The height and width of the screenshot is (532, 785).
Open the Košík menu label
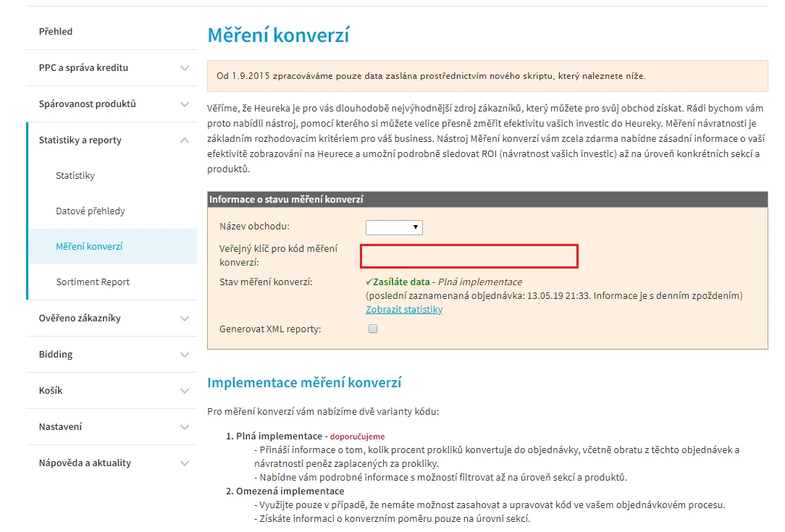[x=51, y=390]
